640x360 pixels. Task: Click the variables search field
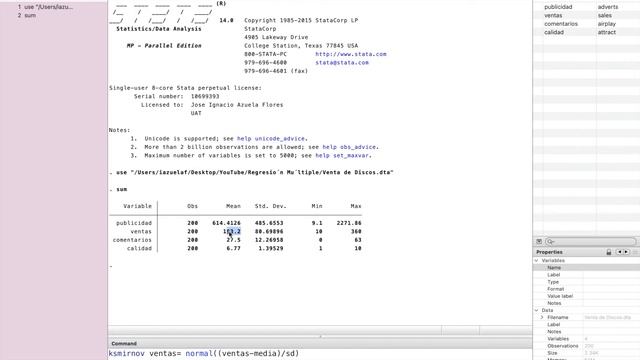coord(591,242)
